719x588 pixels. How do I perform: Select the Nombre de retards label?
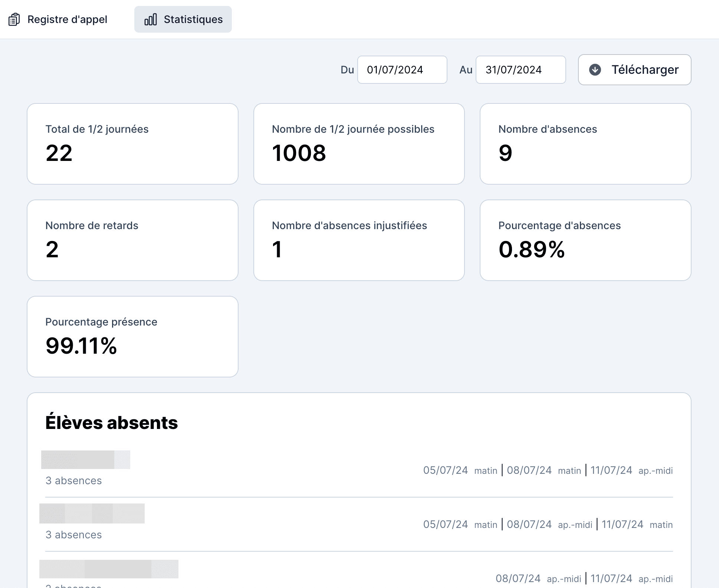pos(92,225)
